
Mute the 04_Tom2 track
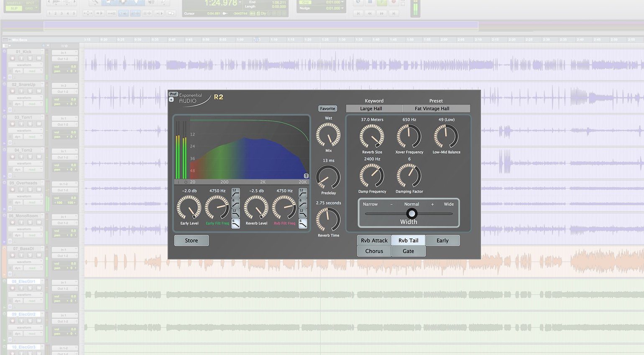click(39, 157)
